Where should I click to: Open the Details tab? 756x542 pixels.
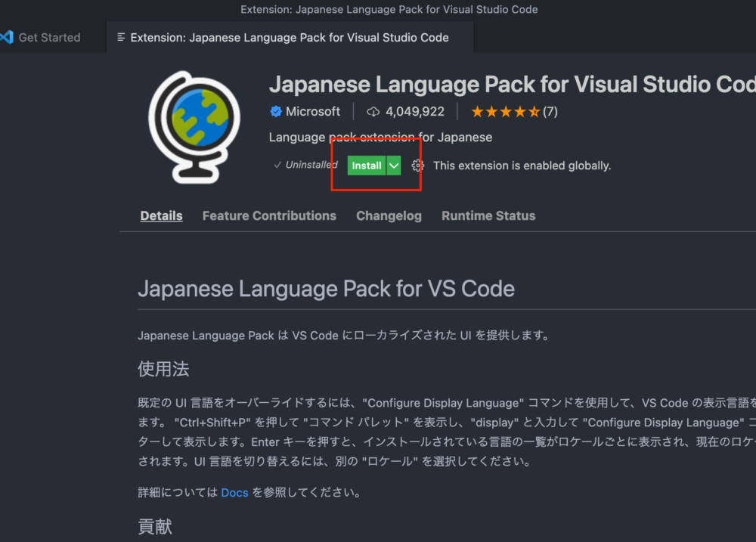(161, 215)
